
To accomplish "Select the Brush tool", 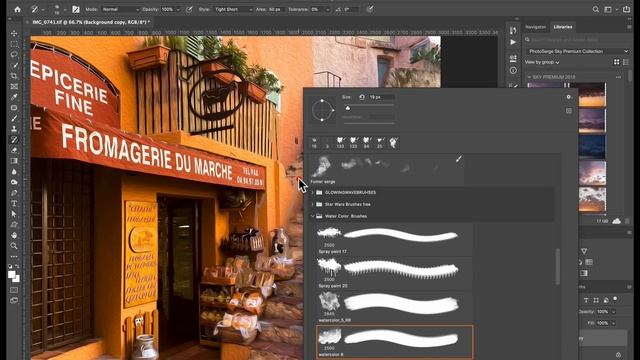I will (14, 118).
